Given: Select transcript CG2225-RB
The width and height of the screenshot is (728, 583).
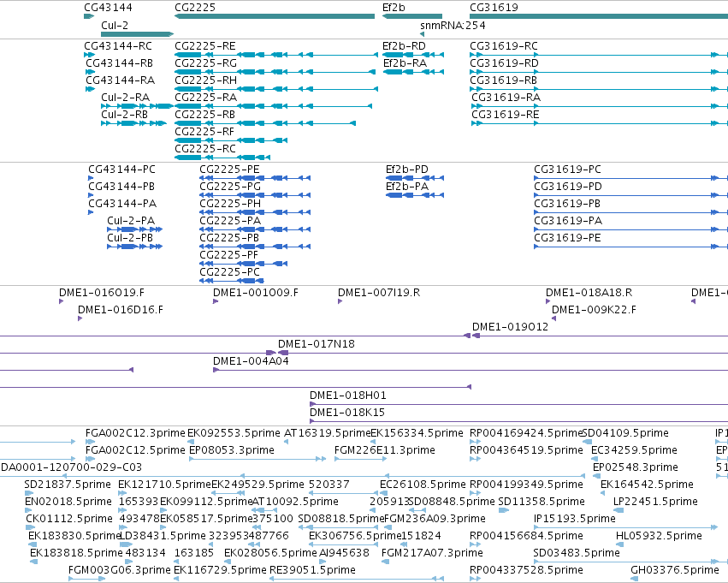Looking at the screenshot, I should tap(204, 115).
